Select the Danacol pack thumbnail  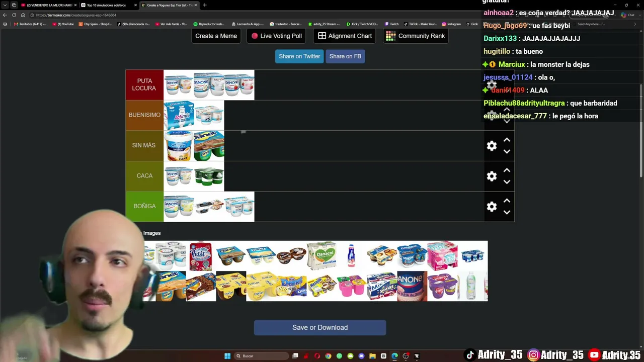pos(321,256)
